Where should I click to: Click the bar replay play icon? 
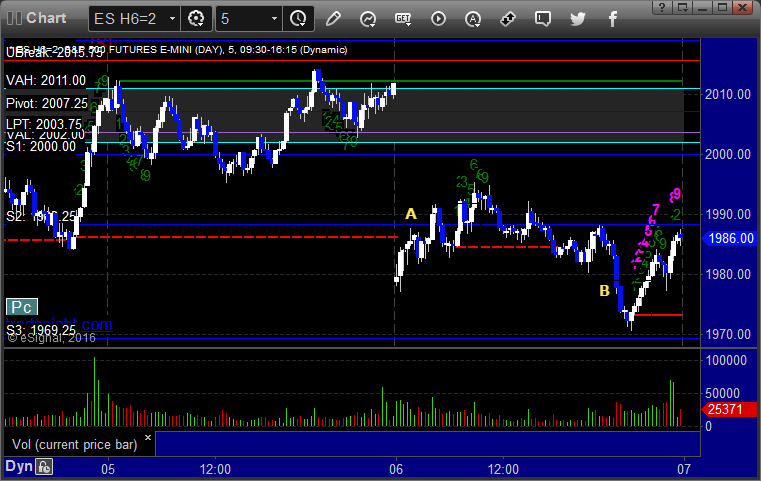(x=438, y=19)
